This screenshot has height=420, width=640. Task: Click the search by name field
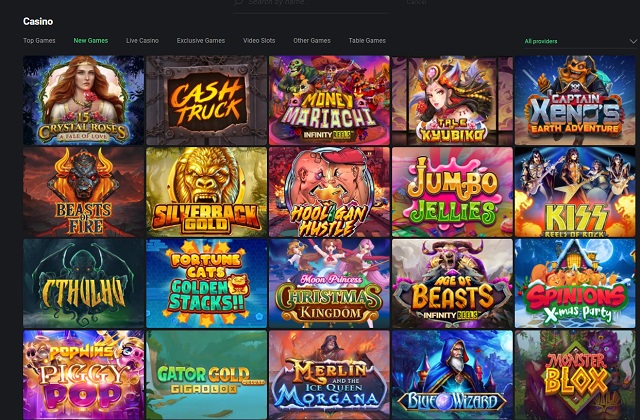pos(310,3)
